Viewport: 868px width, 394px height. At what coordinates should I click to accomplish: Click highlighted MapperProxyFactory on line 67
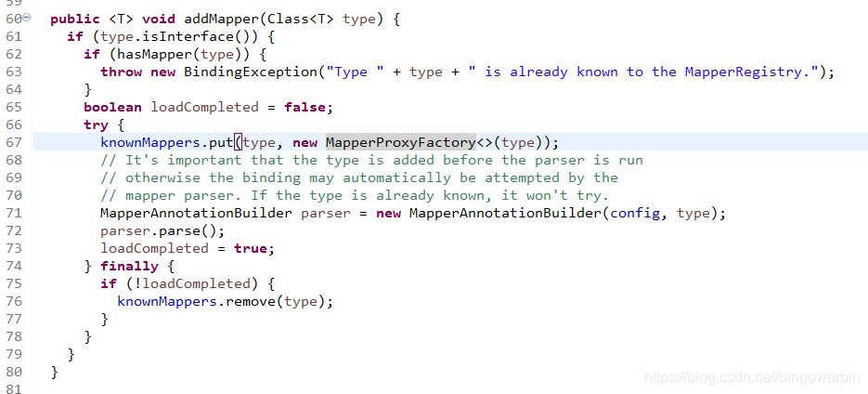click(x=401, y=142)
